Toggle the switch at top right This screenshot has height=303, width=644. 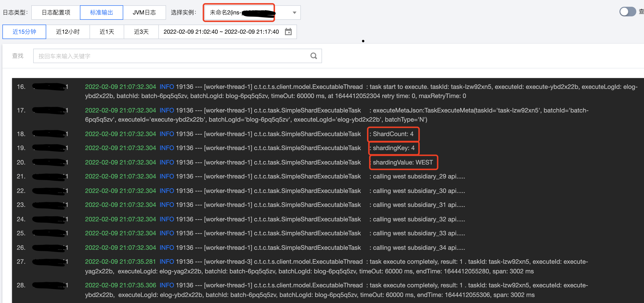point(627,12)
